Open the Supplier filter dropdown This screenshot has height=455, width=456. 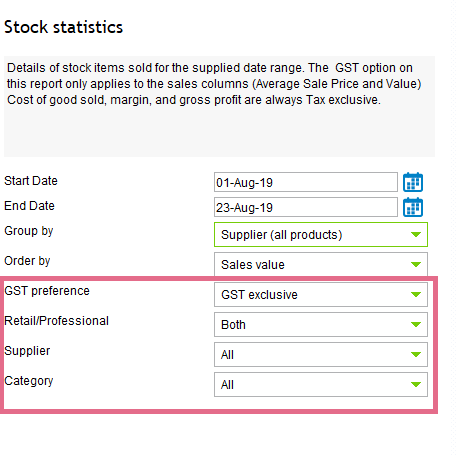point(321,355)
